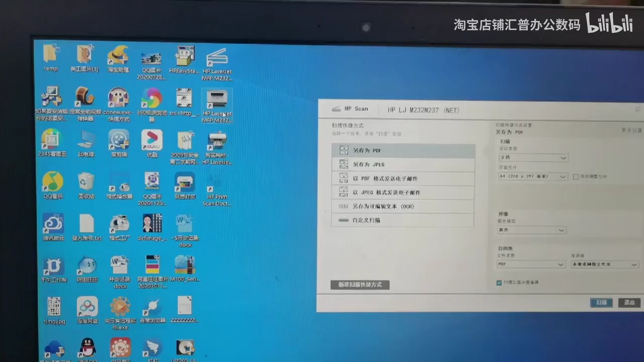Click the HP Scan logo in title bar

350,109
